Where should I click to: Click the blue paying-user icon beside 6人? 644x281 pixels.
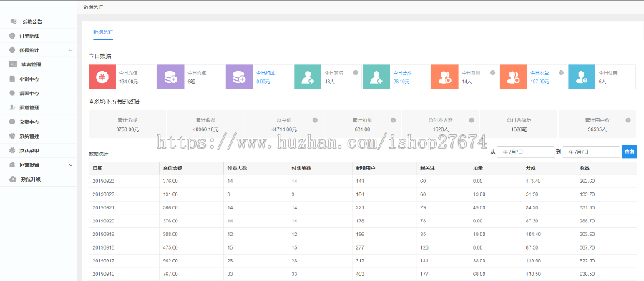(x=582, y=77)
